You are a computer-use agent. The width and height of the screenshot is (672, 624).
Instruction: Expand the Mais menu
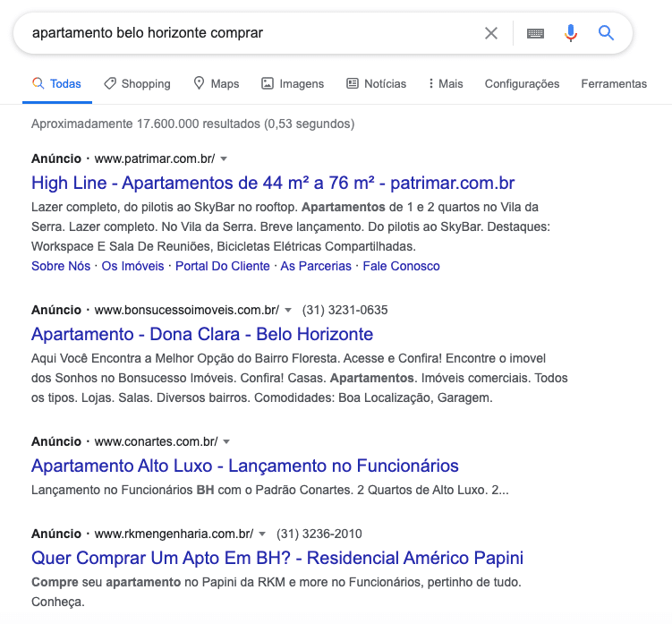point(446,83)
